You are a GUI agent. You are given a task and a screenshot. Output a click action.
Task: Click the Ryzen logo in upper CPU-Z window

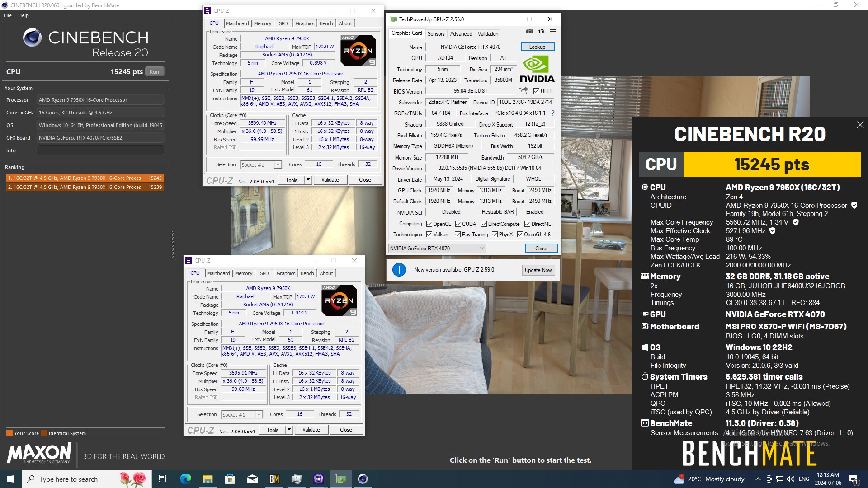point(359,51)
